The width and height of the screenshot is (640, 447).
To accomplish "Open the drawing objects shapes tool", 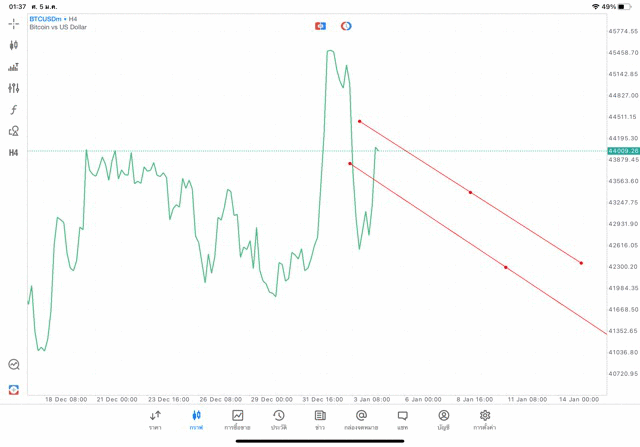I will (x=14, y=131).
